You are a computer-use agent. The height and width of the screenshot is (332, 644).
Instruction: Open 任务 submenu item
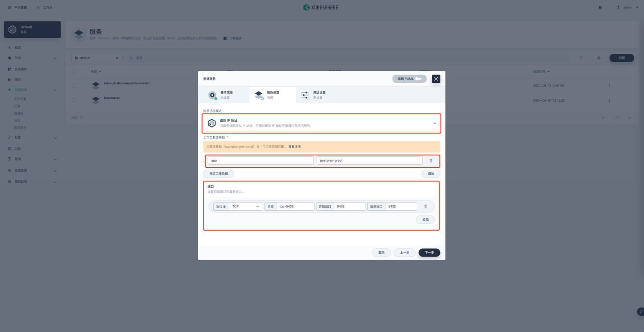[x=17, y=106]
